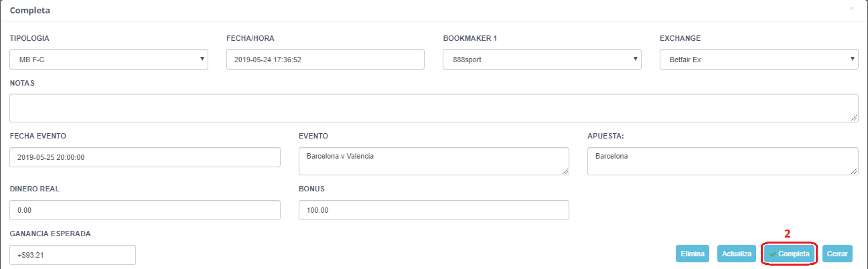Click the green checkmark on Completa button

773,254
